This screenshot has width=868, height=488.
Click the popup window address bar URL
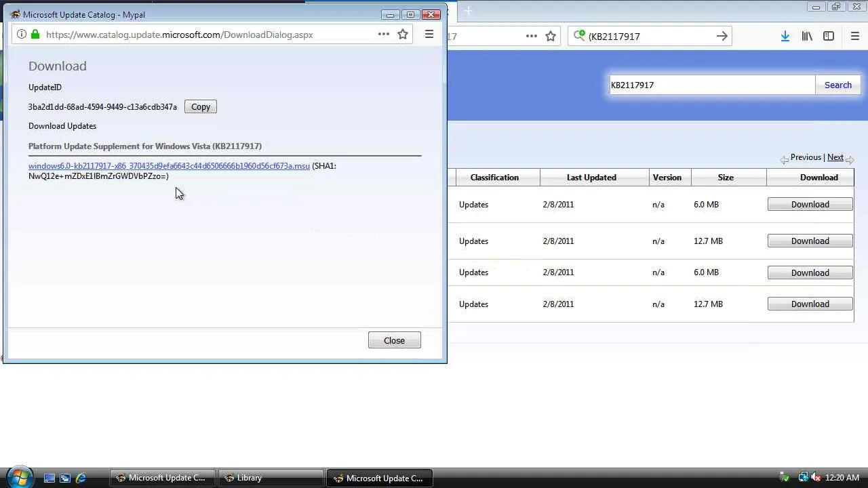coord(180,35)
